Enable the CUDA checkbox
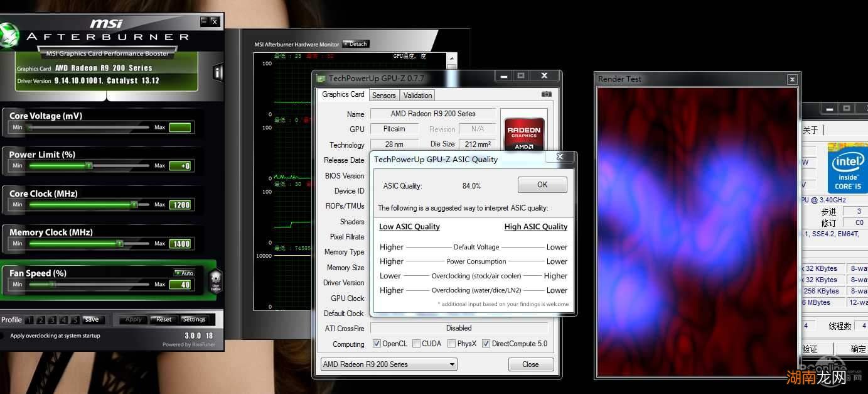Image resolution: width=868 pixels, height=394 pixels. tap(414, 344)
